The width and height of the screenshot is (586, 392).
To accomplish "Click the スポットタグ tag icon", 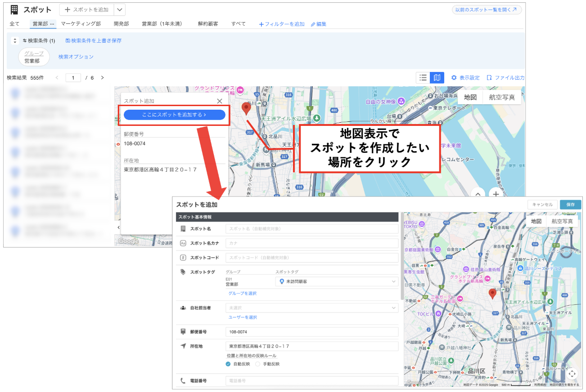I will 183,272.
